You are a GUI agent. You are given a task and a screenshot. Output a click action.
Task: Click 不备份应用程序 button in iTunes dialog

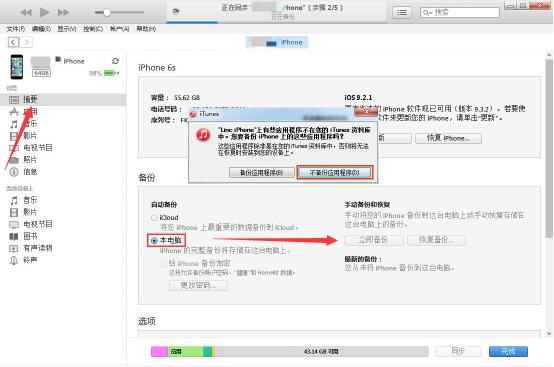click(335, 173)
